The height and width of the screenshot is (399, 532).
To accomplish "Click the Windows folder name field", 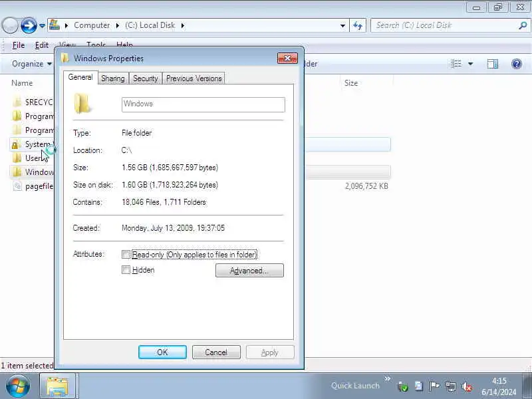I will (x=203, y=104).
